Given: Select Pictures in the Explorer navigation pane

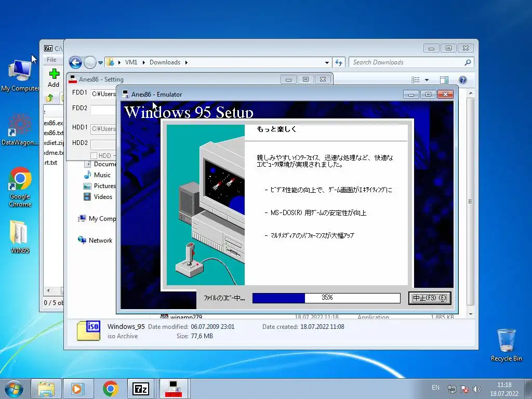Looking at the screenshot, I should pyautogui.click(x=99, y=186).
